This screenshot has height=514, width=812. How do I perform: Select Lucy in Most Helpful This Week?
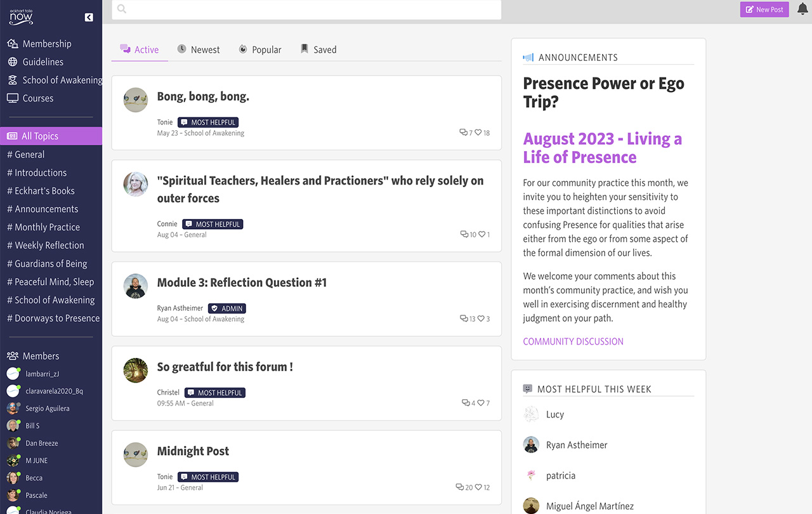click(x=554, y=414)
